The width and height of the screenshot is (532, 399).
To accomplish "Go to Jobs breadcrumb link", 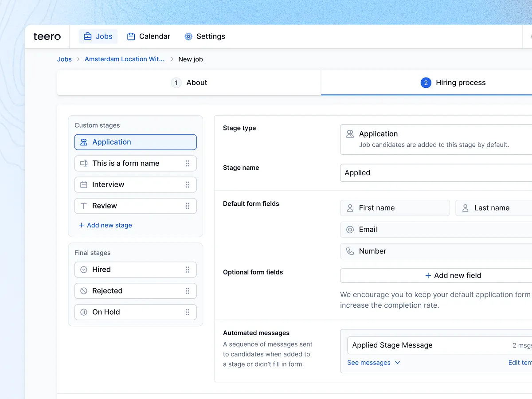I will (x=64, y=59).
